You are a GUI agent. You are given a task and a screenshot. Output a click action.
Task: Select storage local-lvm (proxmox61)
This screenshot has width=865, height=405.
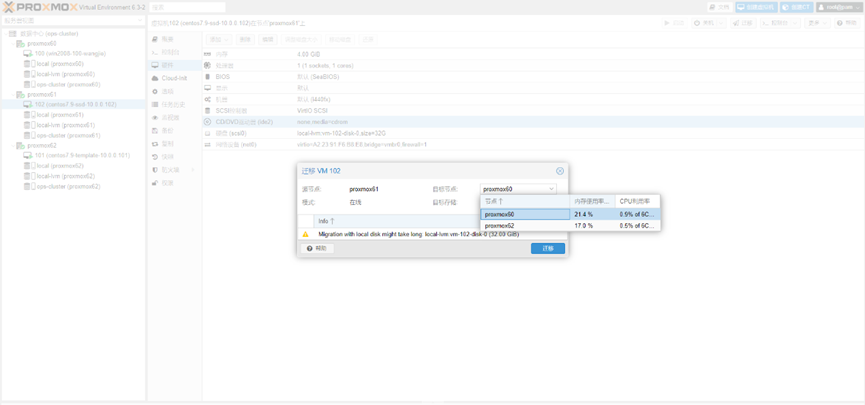[x=66, y=125]
